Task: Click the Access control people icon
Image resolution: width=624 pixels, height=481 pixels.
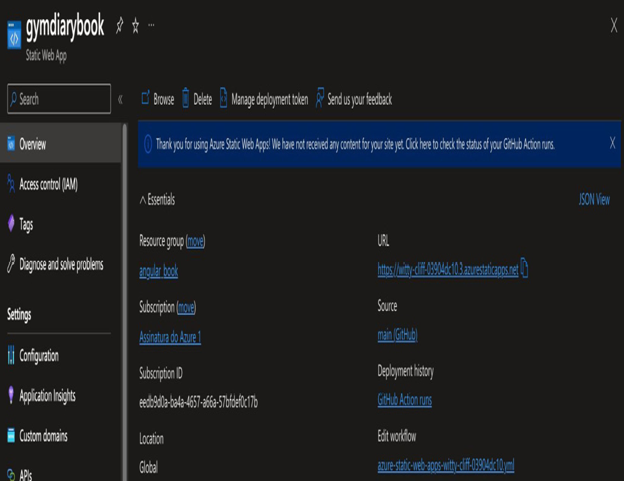Action: click(x=11, y=183)
